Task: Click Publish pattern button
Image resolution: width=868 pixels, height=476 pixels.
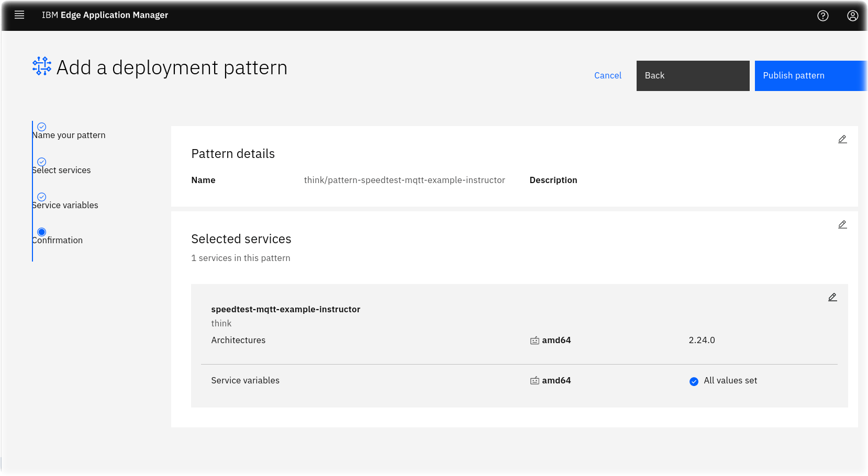Action: coord(810,76)
